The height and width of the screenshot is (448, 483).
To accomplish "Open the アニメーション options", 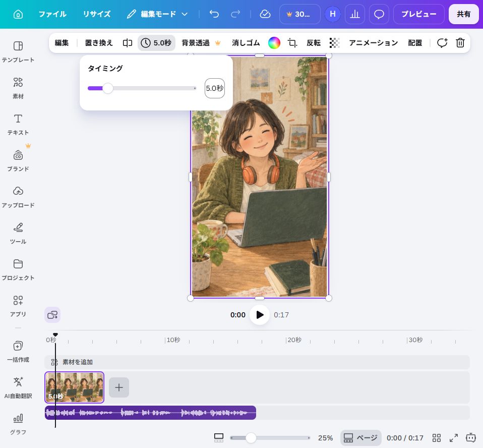I will (x=373, y=43).
